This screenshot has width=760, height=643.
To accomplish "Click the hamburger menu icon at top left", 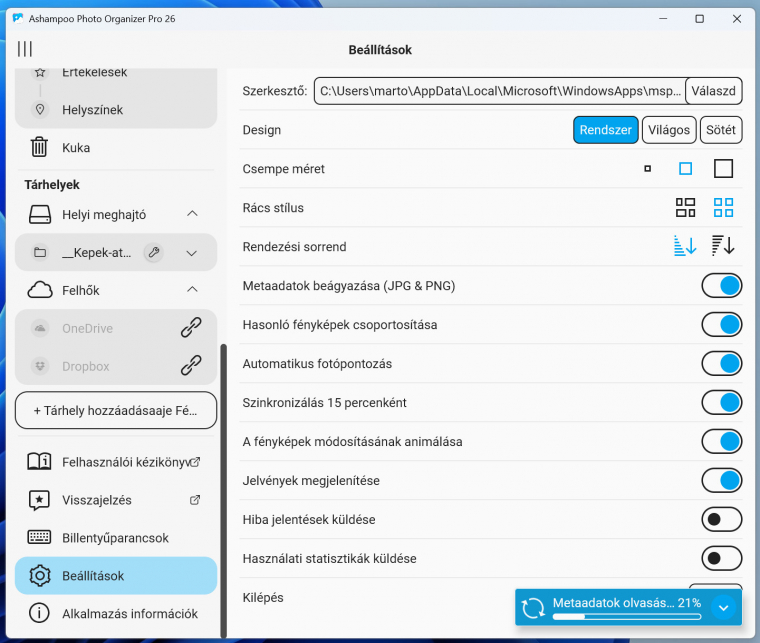I will (25, 49).
